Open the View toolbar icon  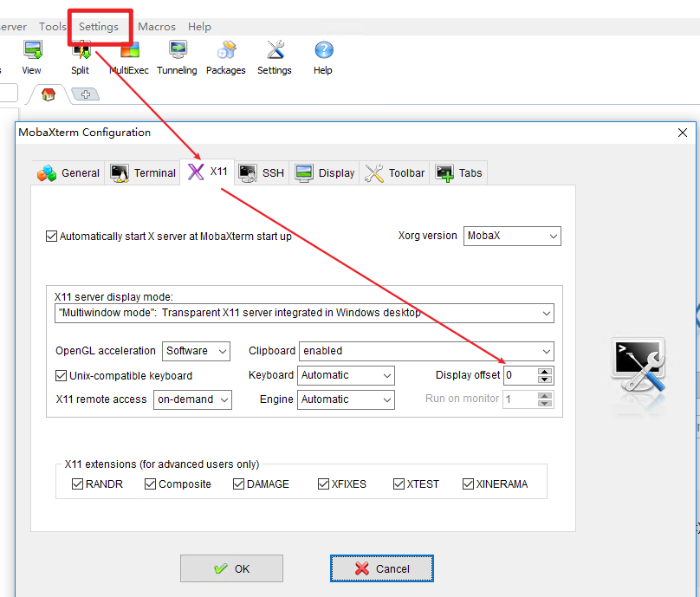coord(32,57)
